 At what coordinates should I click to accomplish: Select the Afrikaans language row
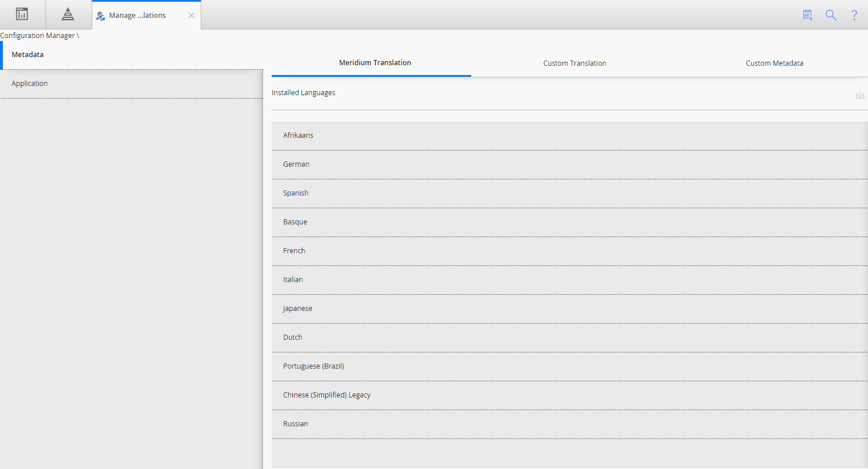click(x=570, y=136)
